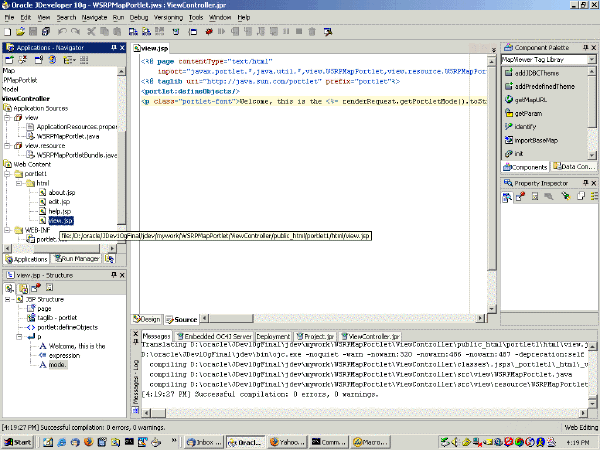600x450 pixels.
Task: Select edit.jsp in the navigator tree
Action: (55, 202)
